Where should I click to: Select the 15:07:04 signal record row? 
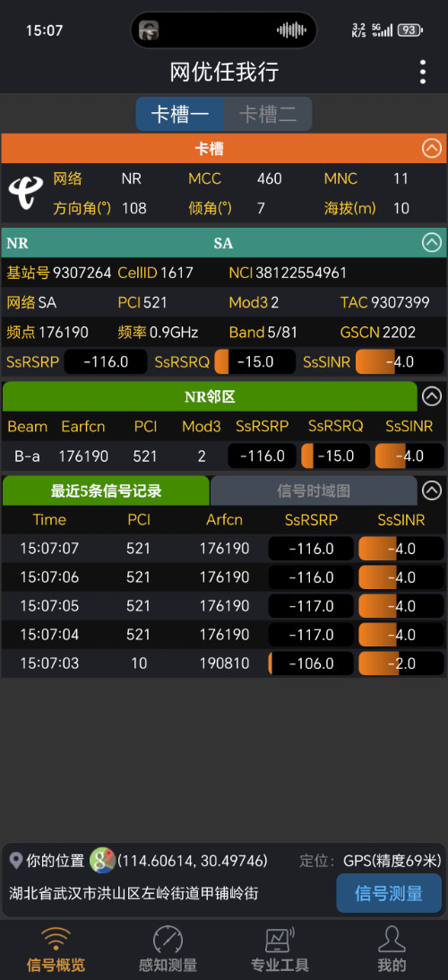pos(224,635)
